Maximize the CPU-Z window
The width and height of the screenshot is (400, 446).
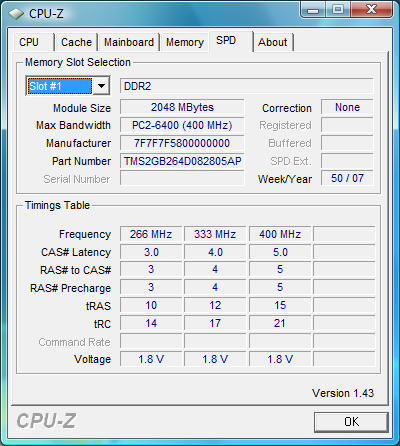[x=338, y=9]
